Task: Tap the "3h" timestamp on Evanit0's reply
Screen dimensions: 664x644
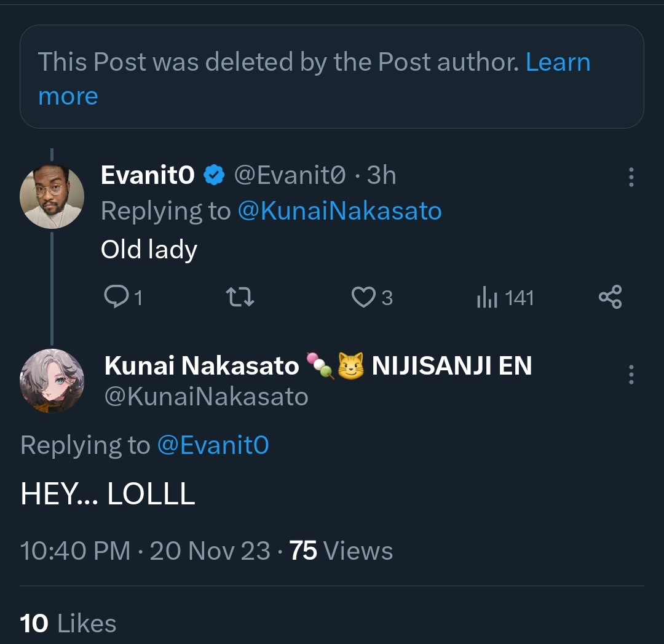Action: pos(381,176)
